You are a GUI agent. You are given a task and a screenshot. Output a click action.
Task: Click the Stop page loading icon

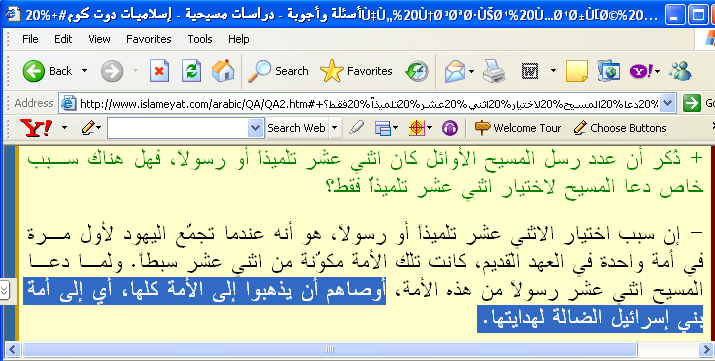pos(159,71)
